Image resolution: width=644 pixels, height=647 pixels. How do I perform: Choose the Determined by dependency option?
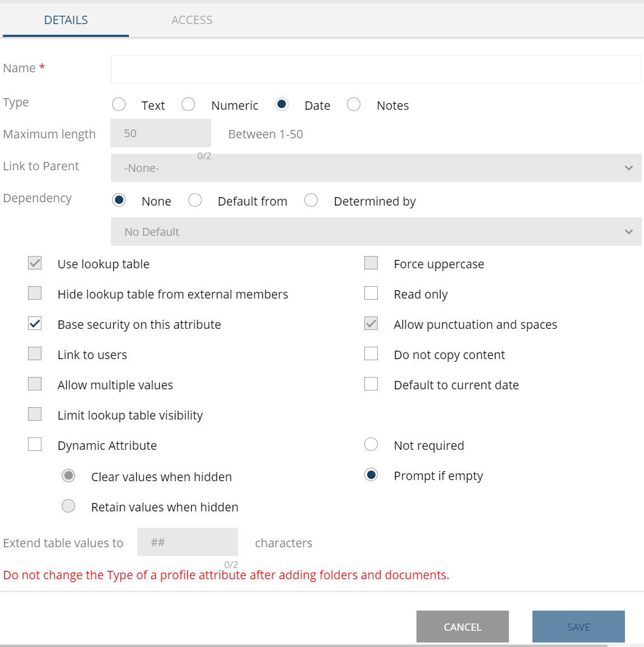coord(311,201)
